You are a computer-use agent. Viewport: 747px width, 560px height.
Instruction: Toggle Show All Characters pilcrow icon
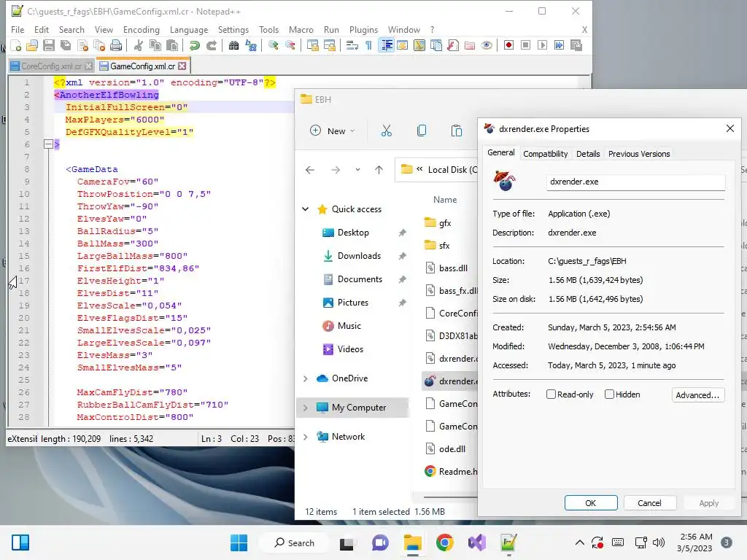tap(368, 45)
